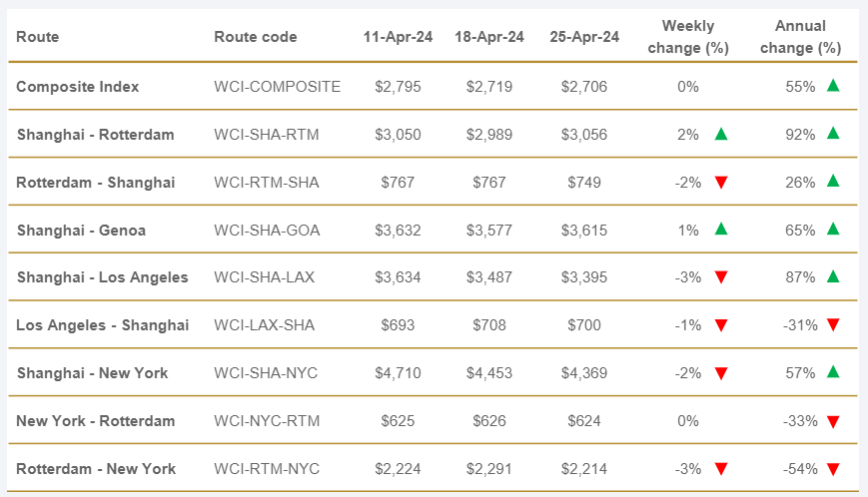Click red annual arrow in Los Angeles - Shanghai row
This screenshot has width=868, height=497.
tap(833, 325)
